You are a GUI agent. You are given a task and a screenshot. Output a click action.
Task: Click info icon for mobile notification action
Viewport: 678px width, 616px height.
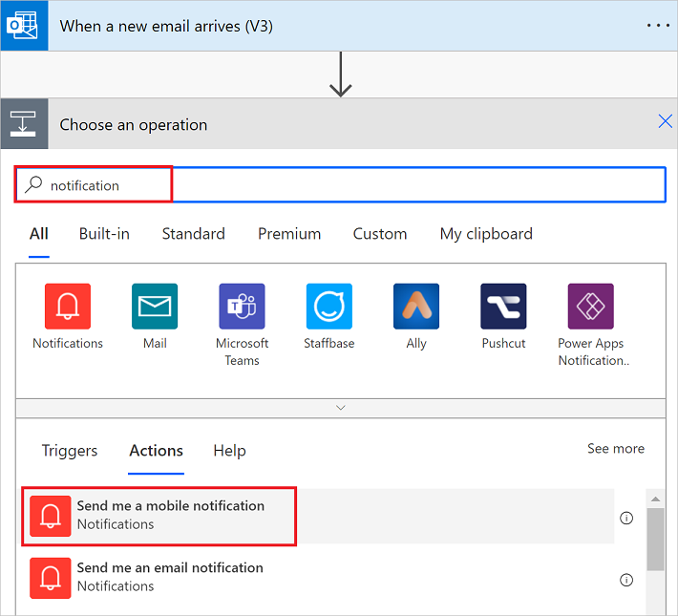coord(626,518)
